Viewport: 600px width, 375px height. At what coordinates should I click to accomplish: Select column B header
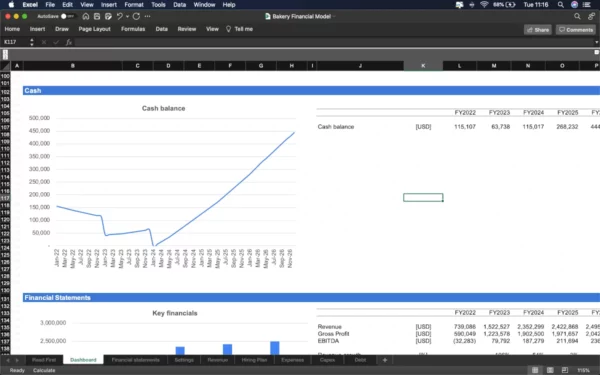[x=73, y=66]
